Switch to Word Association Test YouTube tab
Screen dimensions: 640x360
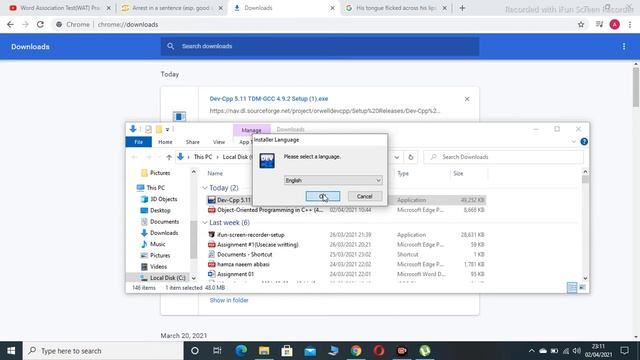click(x=60, y=8)
